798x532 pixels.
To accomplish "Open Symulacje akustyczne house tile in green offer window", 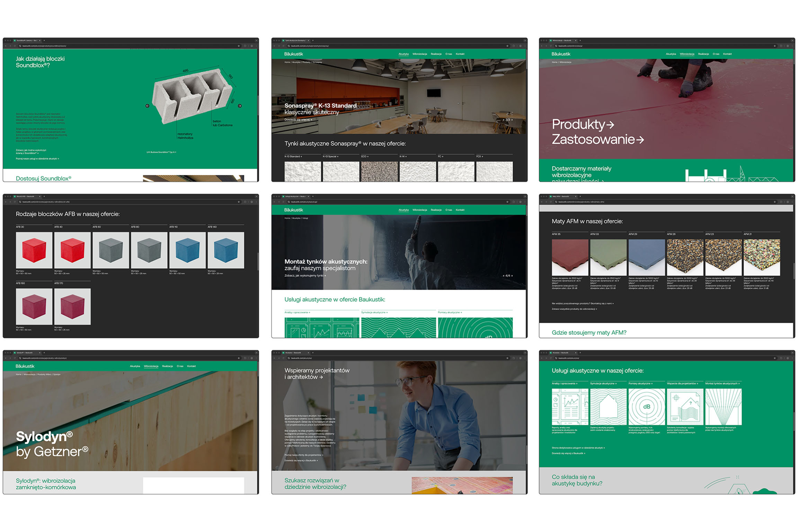I will click(x=608, y=407).
